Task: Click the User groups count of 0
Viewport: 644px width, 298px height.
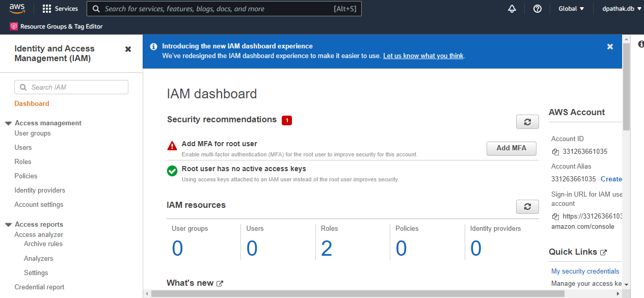Action: tap(177, 249)
